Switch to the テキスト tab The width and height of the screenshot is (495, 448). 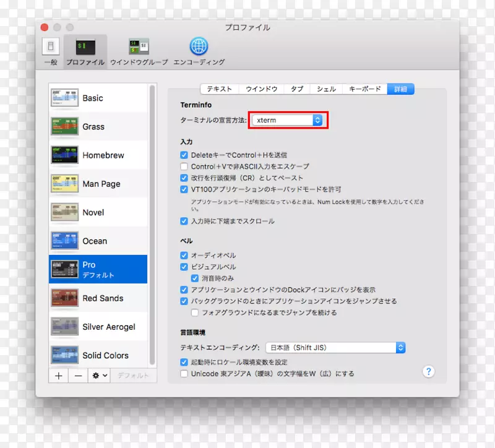coord(219,89)
